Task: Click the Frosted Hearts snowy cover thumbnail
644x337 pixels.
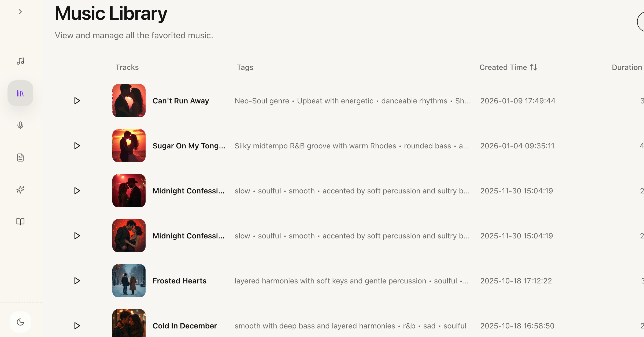Action: pyautogui.click(x=129, y=281)
